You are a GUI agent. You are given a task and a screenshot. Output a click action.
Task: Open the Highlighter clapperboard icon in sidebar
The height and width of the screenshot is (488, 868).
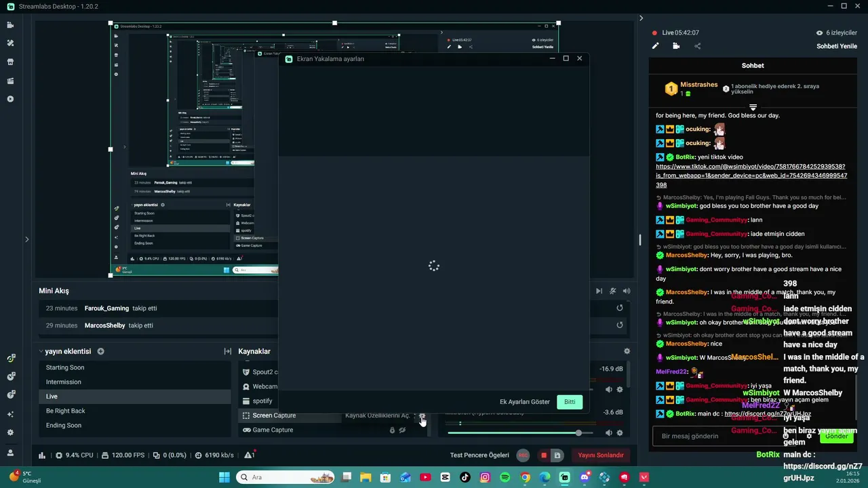tap(10, 81)
